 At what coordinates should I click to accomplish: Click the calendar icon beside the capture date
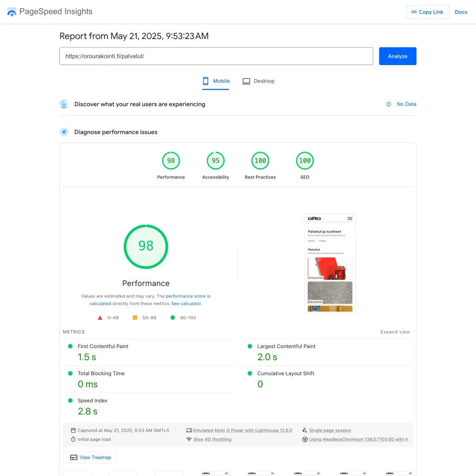(73, 430)
